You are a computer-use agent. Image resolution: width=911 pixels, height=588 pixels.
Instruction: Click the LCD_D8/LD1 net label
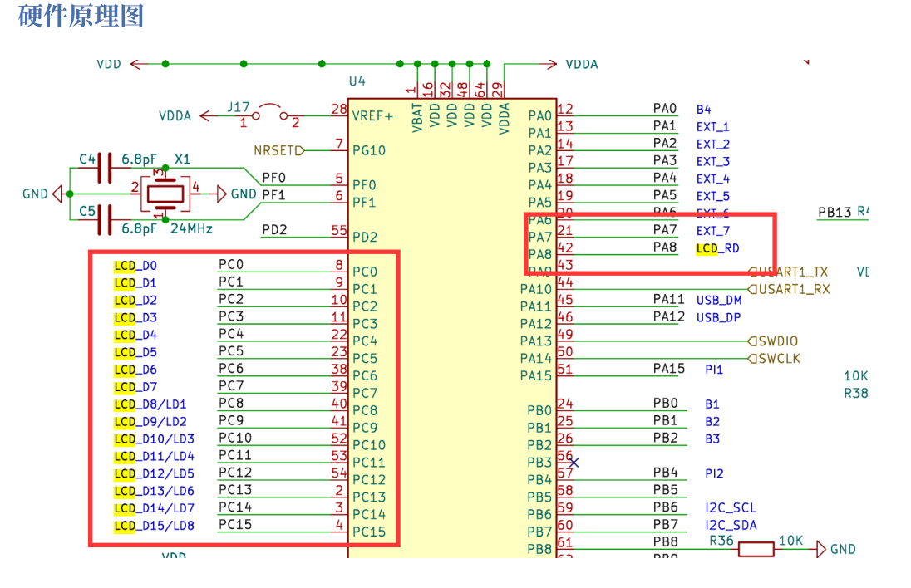[150, 404]
